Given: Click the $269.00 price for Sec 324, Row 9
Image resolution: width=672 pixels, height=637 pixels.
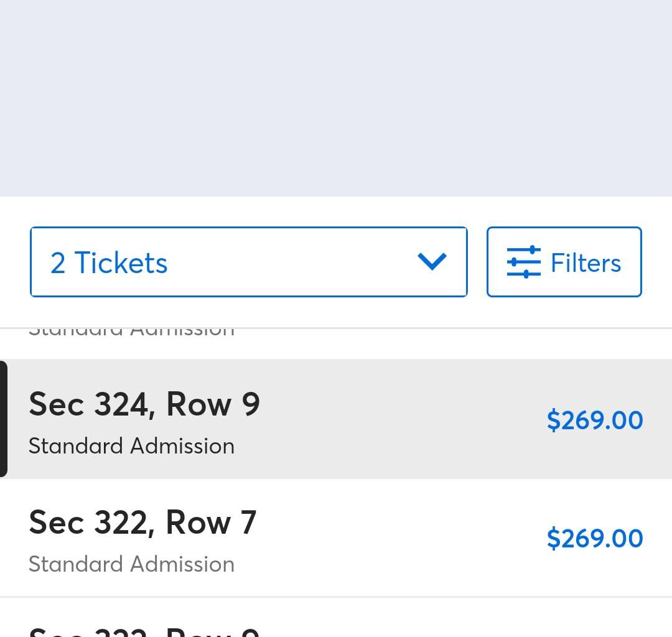Looking at the screenshot, I should (x=594, y=421).
